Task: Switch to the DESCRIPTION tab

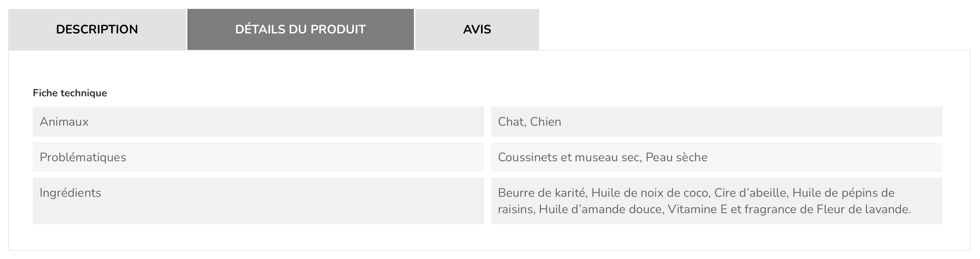Action: pos(97,29)
